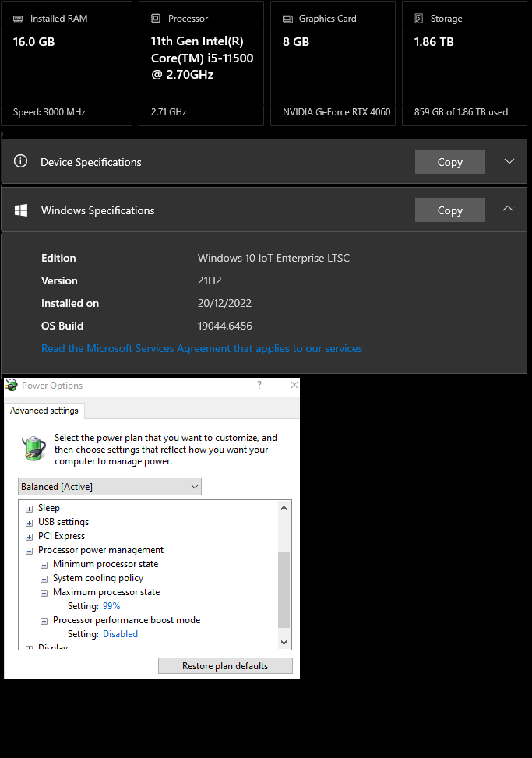Expand the Device Specifications section chevron

[x=509, y=161]
